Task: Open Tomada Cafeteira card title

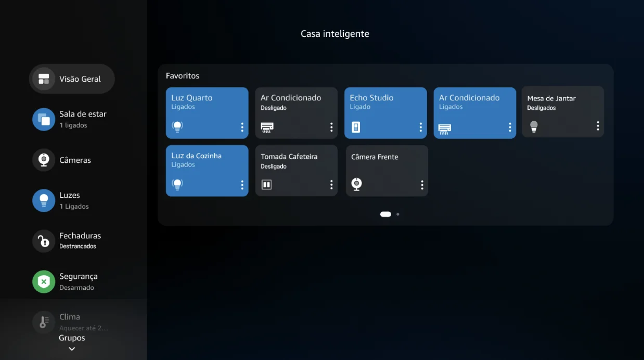Action: (289, 156)
